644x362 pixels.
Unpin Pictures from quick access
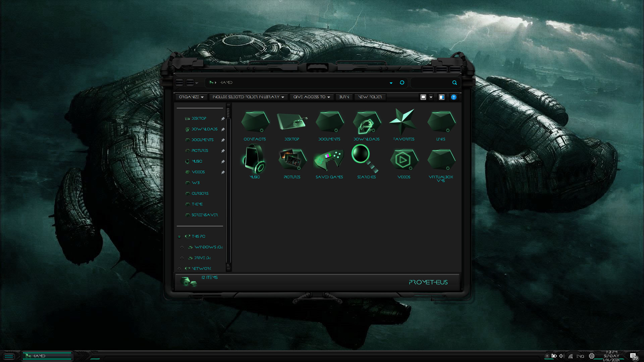pyautogui.click(x=223, y=151)
